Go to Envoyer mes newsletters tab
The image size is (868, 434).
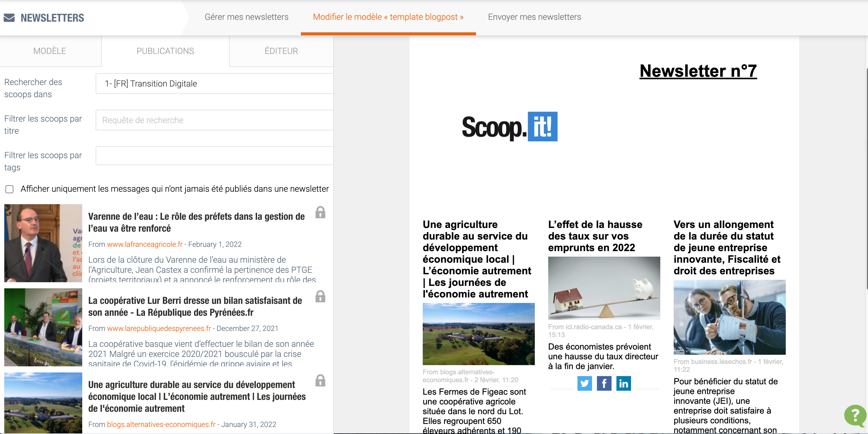[x=535, y=17]
